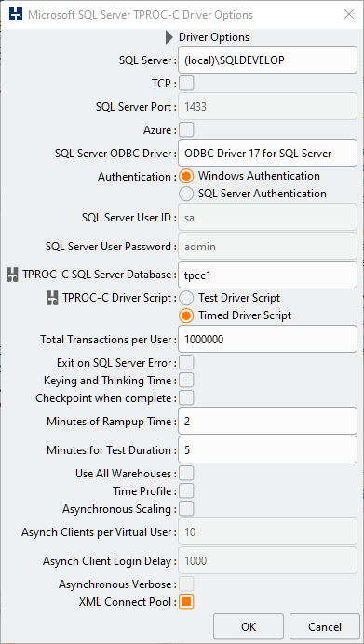364x644 pixels.
Task: Click the Cancel button
Action: (325, 626)
